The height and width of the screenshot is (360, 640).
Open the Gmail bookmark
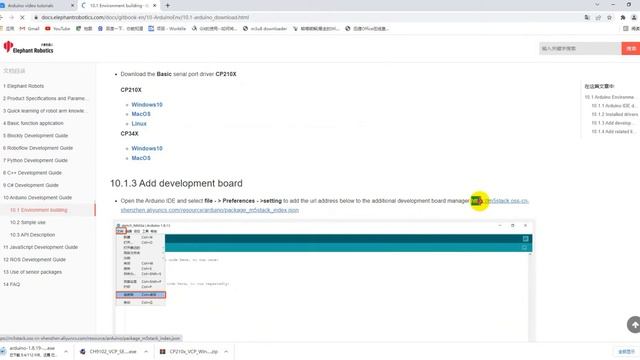click(29, 29)
